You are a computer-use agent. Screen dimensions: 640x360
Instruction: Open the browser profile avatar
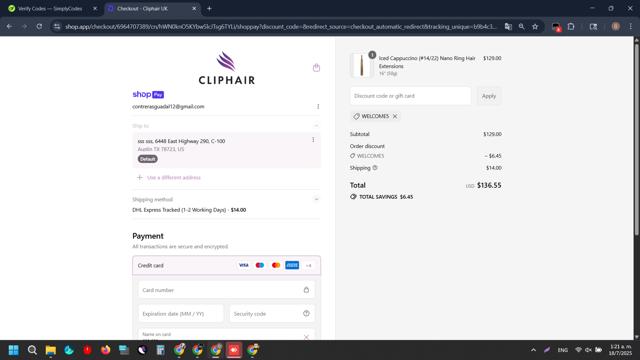pyautogui.click(x=616, y=27)
